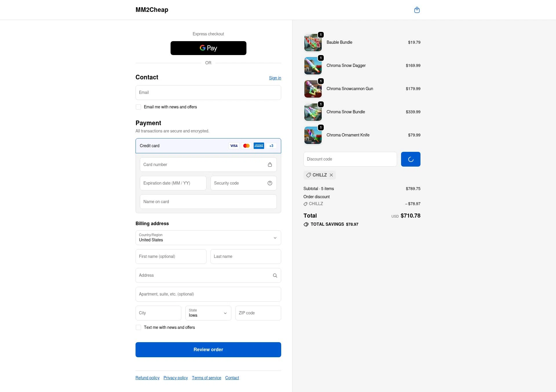Click the tag icon beside CHILLZ
556x392 pixels.
pos(308,175)
